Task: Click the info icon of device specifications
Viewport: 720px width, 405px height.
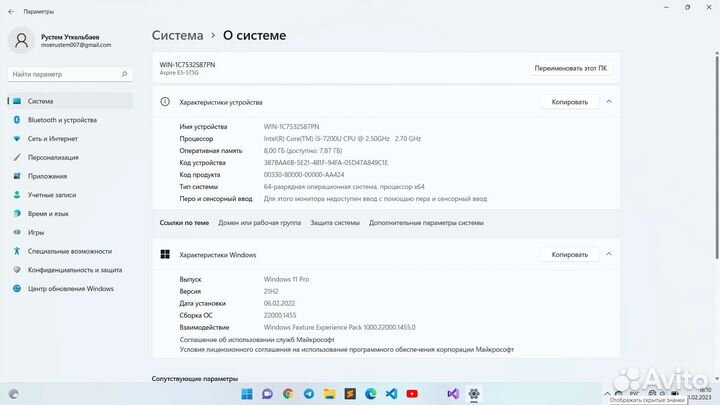Action: [165, 102]
